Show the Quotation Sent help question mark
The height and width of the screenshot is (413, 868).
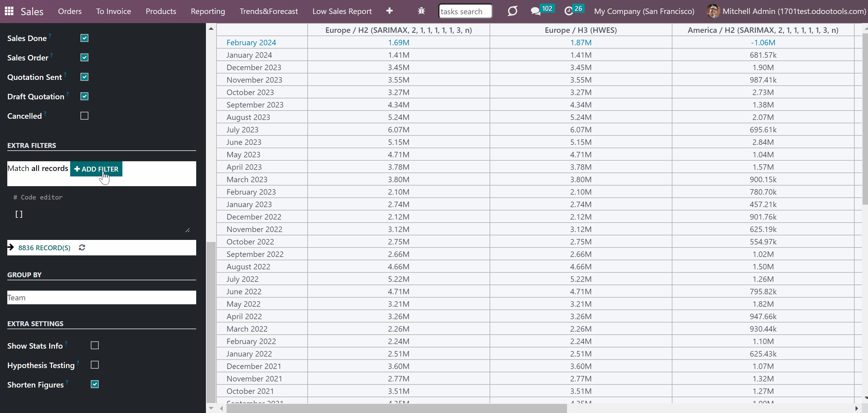coord(65,74)
